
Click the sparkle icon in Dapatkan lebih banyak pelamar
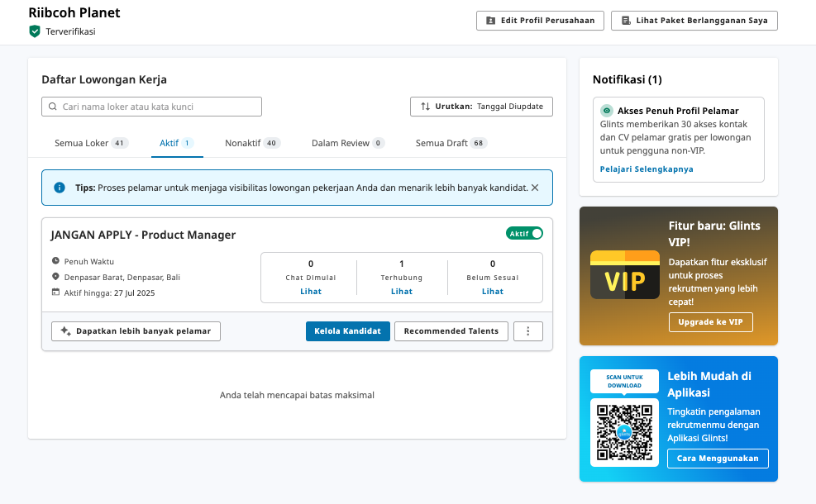(x=65, y=331)
